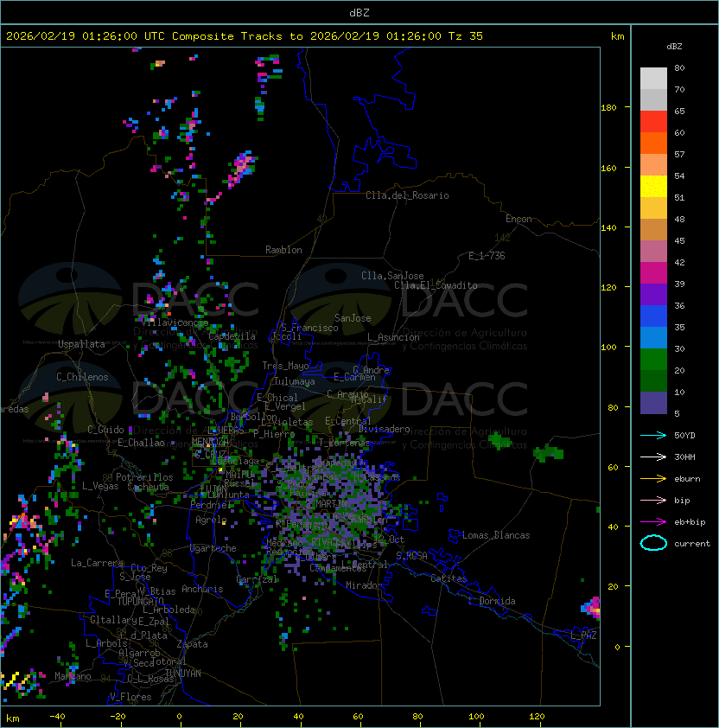This screenshot has height=728, width=719.
Task: Click the Potrerillos place label
Action: point(144,477)
